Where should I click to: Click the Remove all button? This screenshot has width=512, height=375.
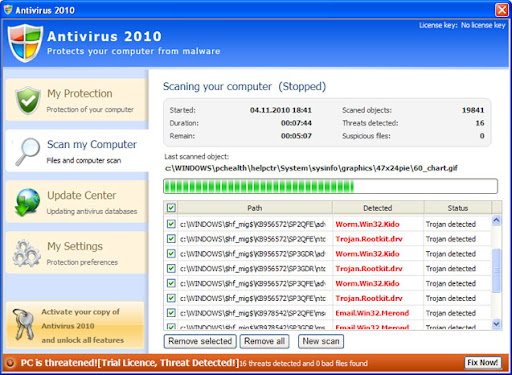coord(264,341)
